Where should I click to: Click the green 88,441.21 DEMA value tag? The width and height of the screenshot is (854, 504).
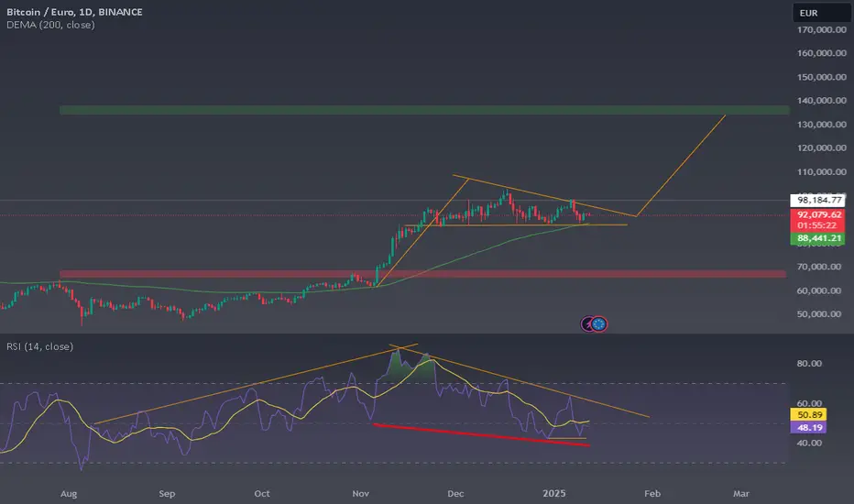point(817,238)
